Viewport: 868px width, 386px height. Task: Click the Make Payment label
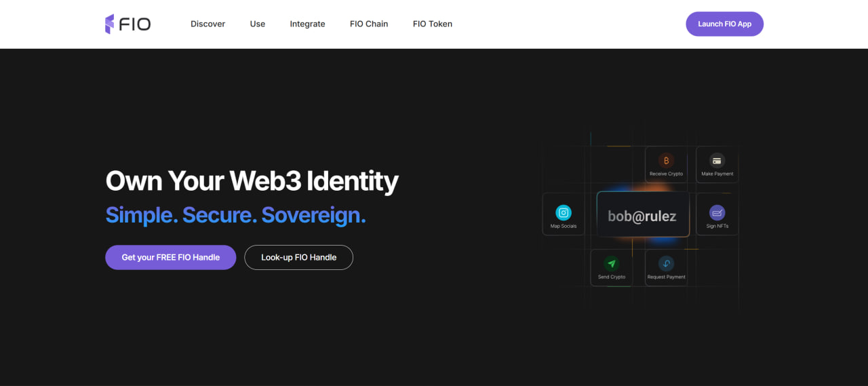[717, 174]
